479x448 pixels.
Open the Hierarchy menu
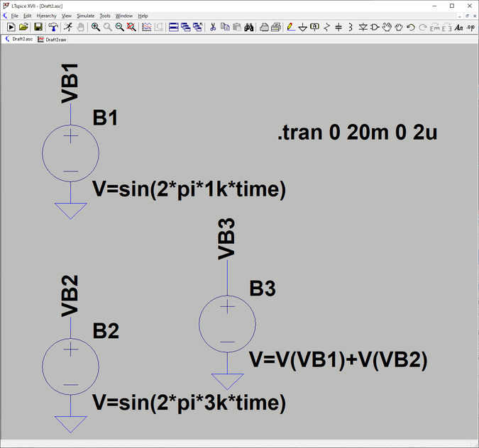coord(46,16)
